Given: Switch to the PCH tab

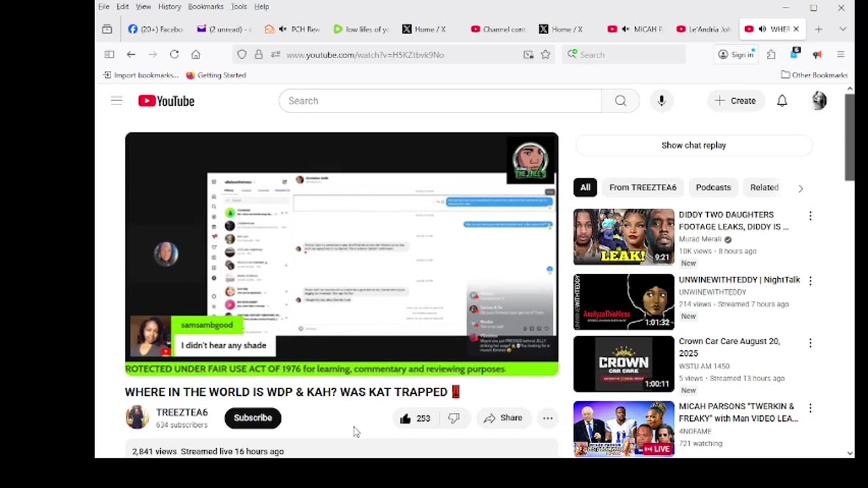Looking at the screenshot, I should (292, 29).
